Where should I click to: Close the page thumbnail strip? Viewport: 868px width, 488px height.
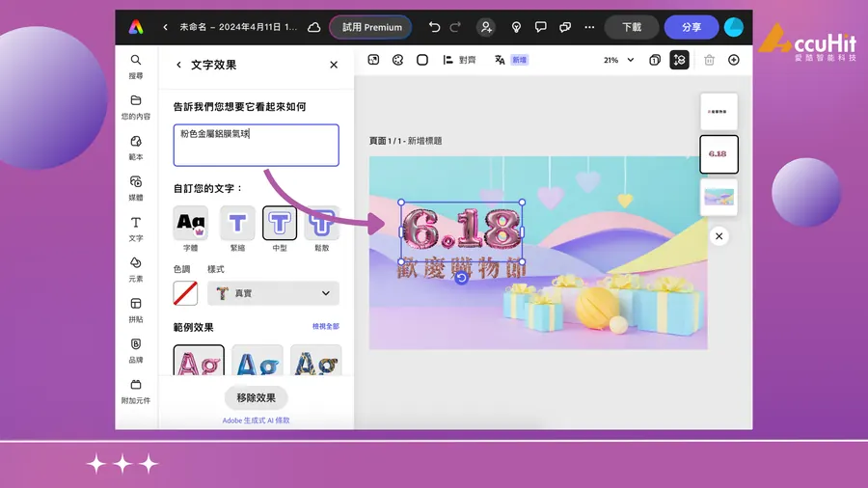click(719, 236)
